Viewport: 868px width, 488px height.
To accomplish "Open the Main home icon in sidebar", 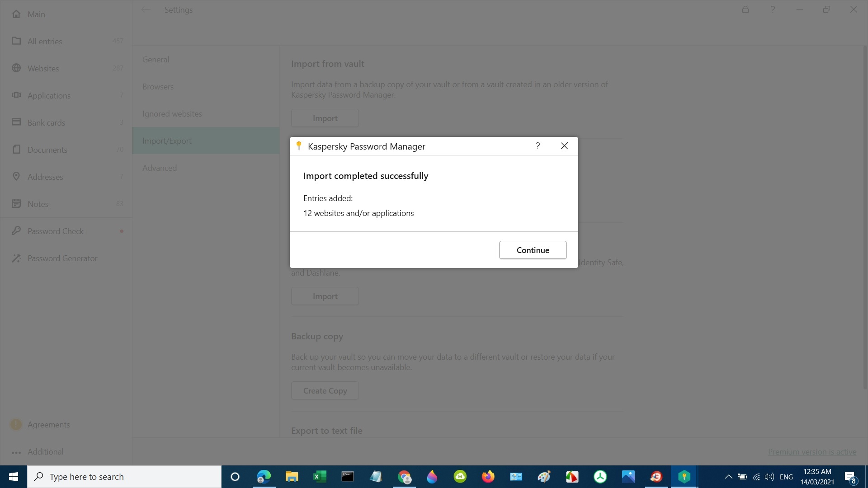I will click(16, 14).
